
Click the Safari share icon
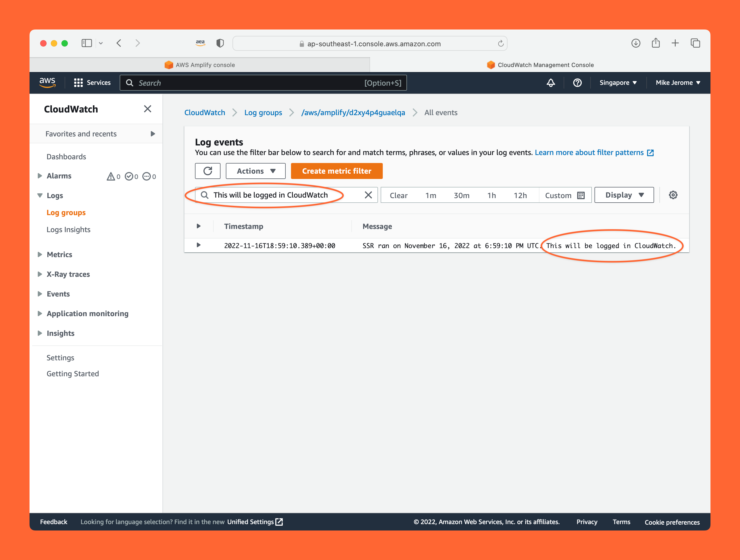pyautogui.click(x=655, y=43)
